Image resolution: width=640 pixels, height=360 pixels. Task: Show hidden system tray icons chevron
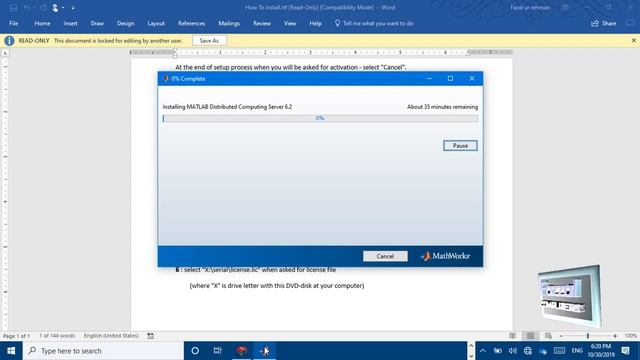482,351
